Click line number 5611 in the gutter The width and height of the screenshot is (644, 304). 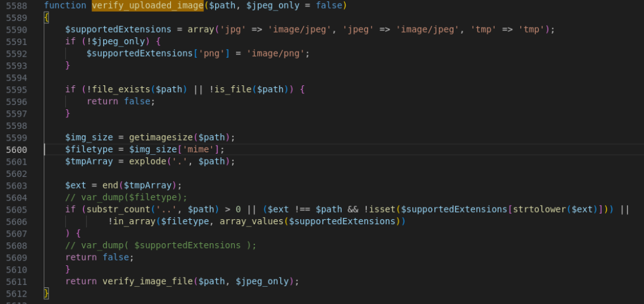point(17,281)
